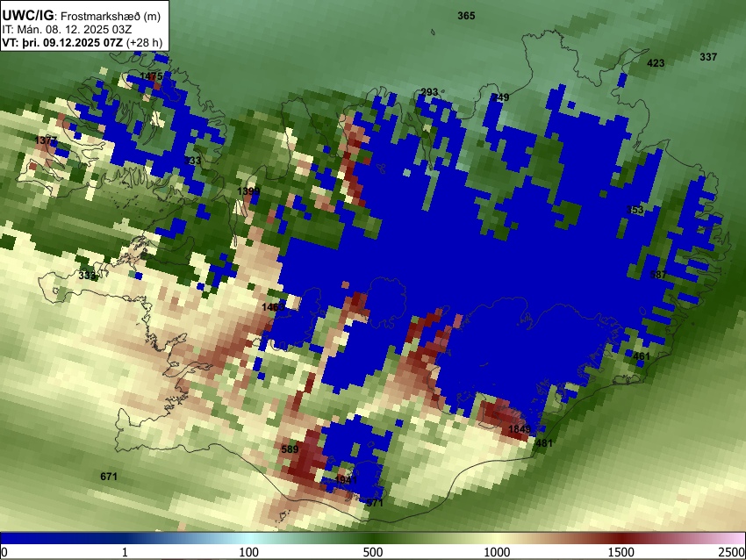Click the 500 tick label on the legend
746x560 pixels.
tap(372, 552)
